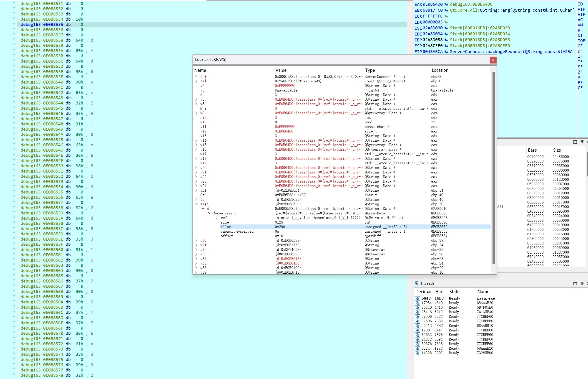Click the jump arrow next to EDI register
588x379 pixels.
click(446, 34)
